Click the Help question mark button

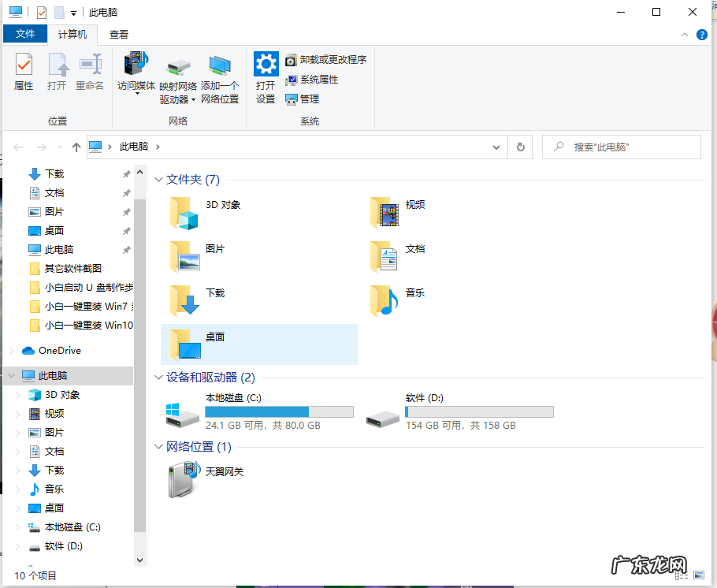coord(701,34)
